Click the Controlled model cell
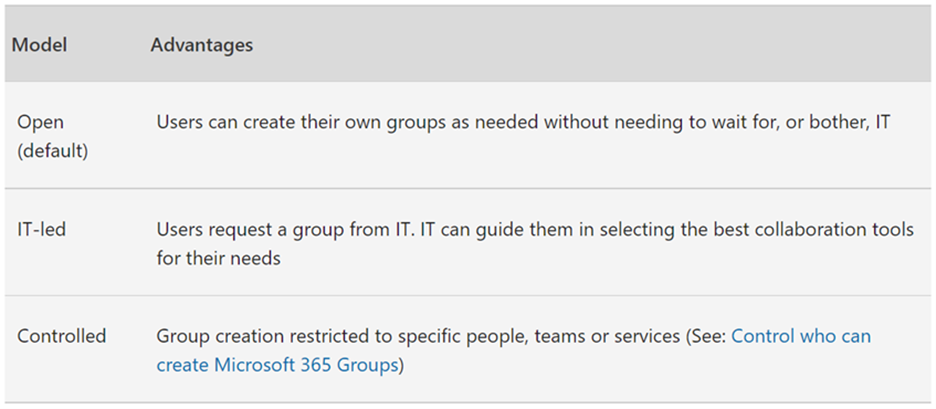936x409 pixels. (x=61, y=336)
